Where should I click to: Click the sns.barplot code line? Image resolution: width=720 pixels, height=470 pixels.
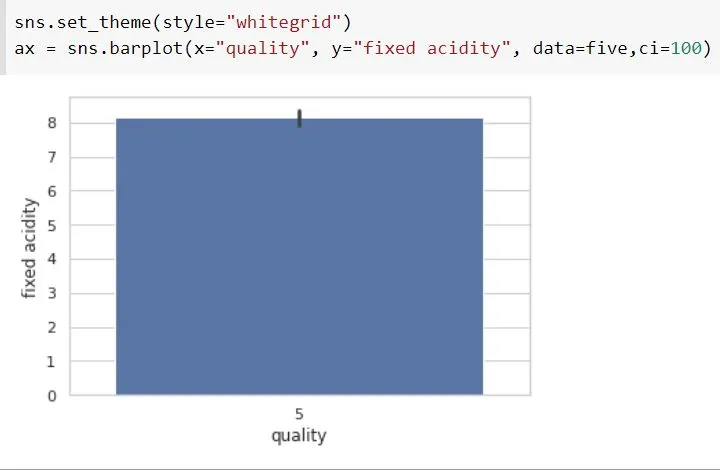[363, 48]
